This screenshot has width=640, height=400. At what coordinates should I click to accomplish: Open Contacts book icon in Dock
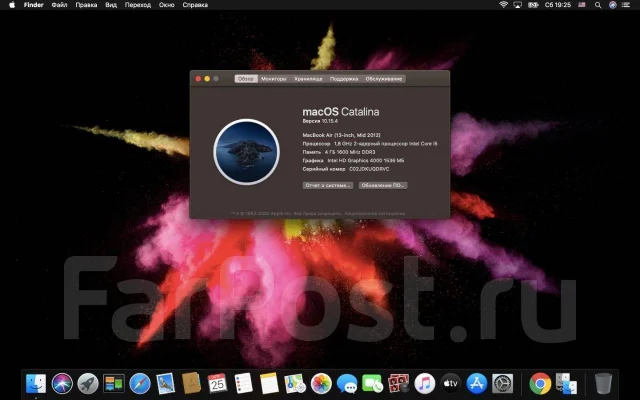pos(191,383)
